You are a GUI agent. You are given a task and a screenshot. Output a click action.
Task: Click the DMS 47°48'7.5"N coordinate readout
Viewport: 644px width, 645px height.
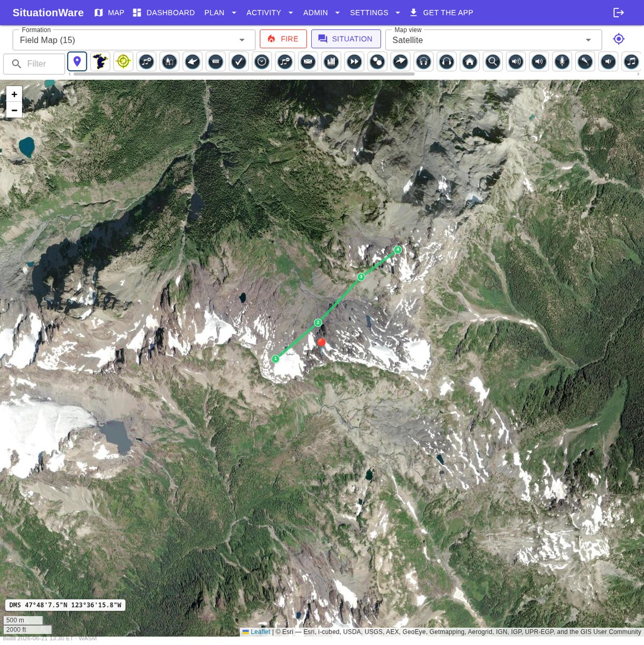tap(65, 605)
